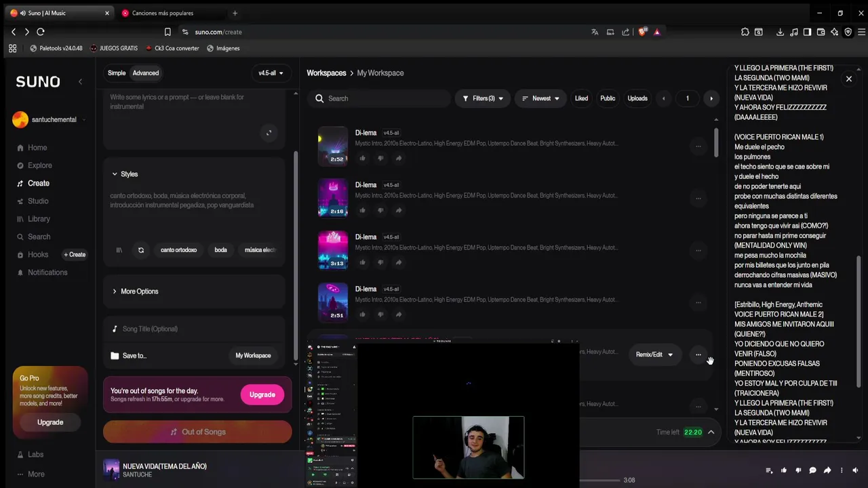Viewport: 868px width, 488px height.
Task: Change Save to My Workspace selection
Action: click(253, 356)
